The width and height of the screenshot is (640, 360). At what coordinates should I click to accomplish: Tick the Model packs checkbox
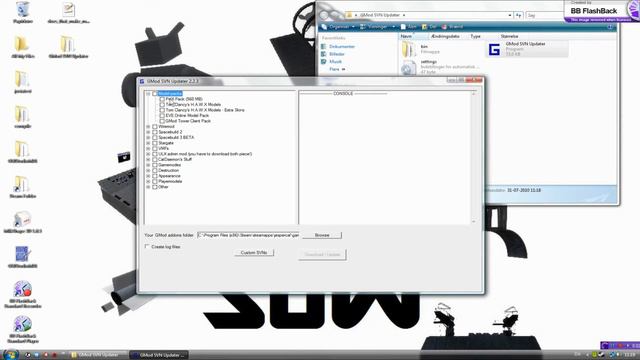click(x=155, y=93)
